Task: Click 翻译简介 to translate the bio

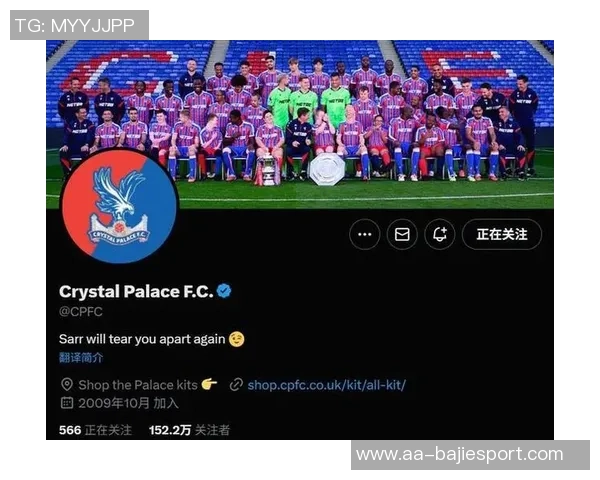Action: 81,358
